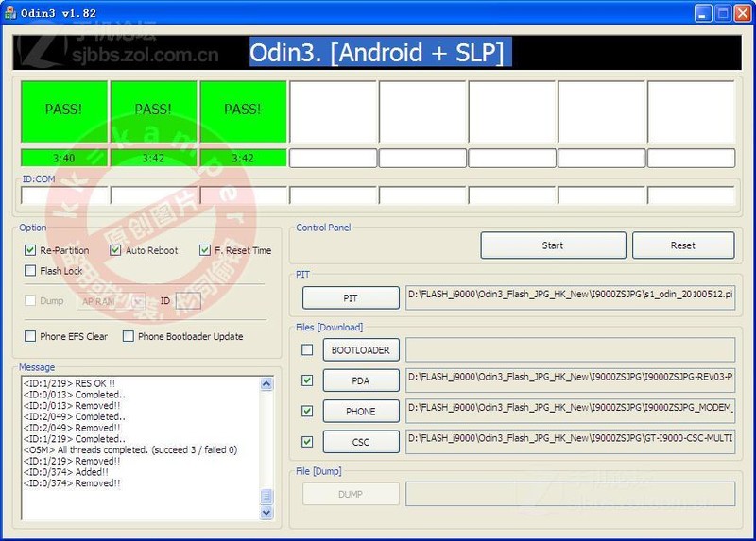This screenshot has width=756, height=541.
Task: Click the first green PASS! status box
Action: 64,110
